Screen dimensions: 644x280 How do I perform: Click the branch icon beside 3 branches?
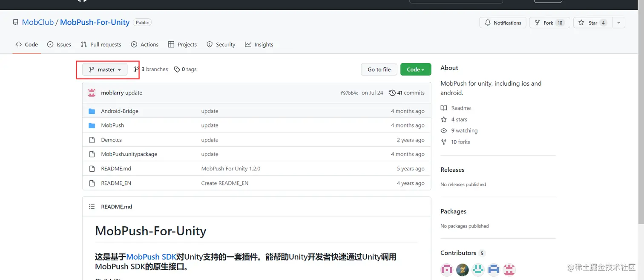(x=137, y=69)
